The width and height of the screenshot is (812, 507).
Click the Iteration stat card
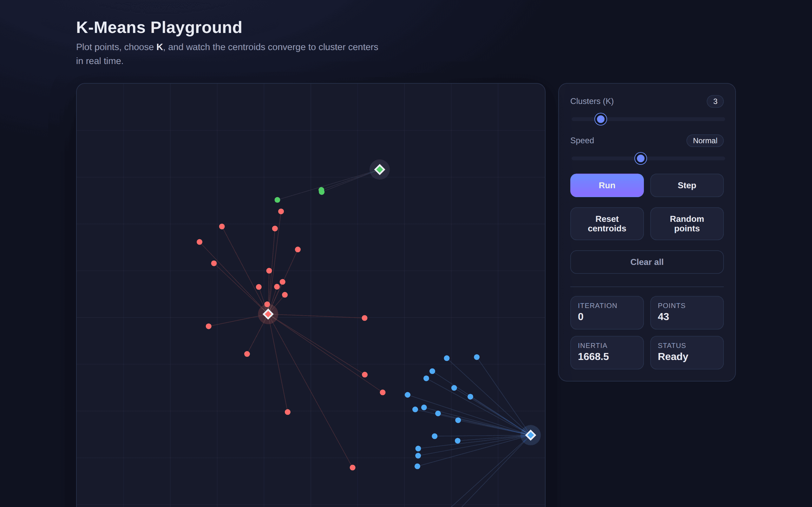point(607,312)
